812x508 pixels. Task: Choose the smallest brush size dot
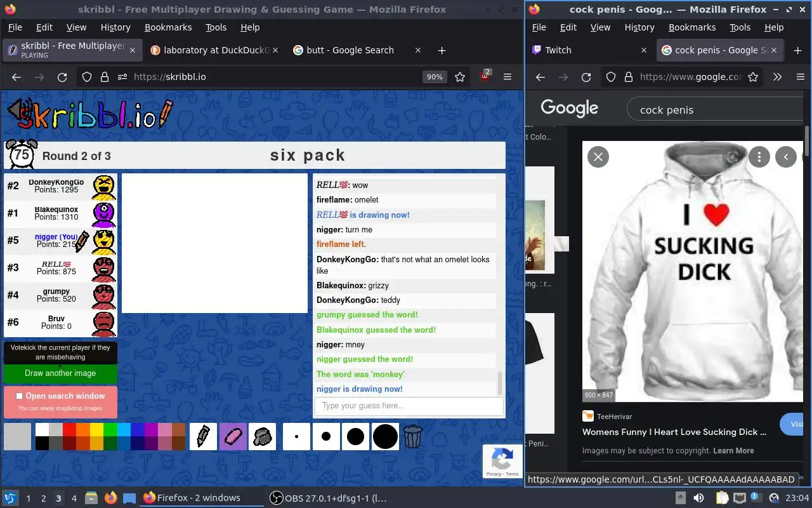point(296,436)
